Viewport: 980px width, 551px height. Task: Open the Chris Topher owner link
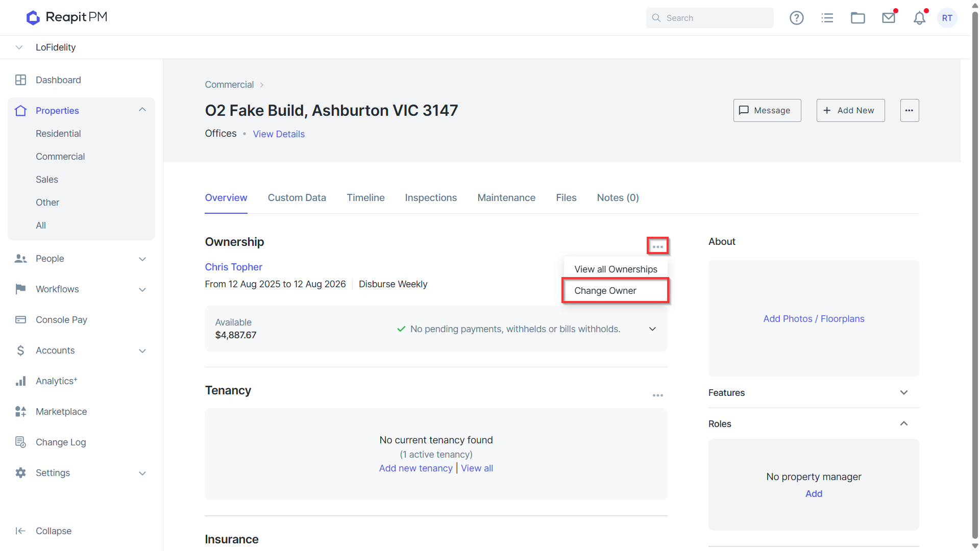click(233, 267)
